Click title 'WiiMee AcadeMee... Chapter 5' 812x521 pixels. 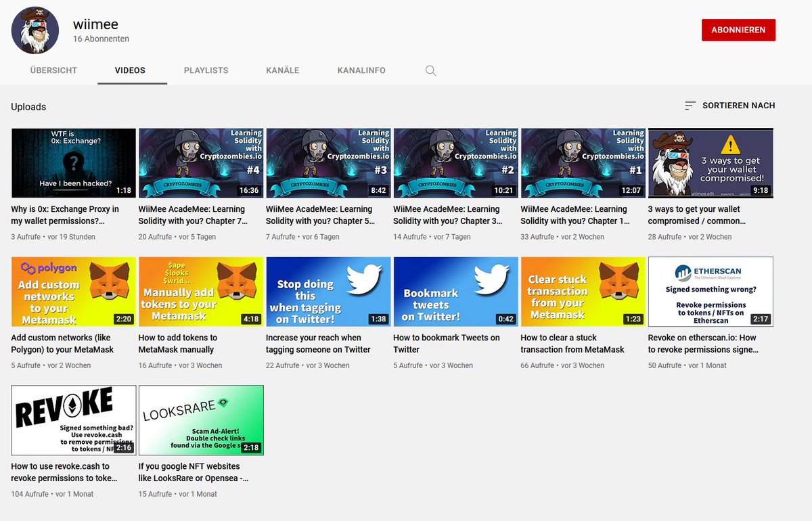click(320, 215)
